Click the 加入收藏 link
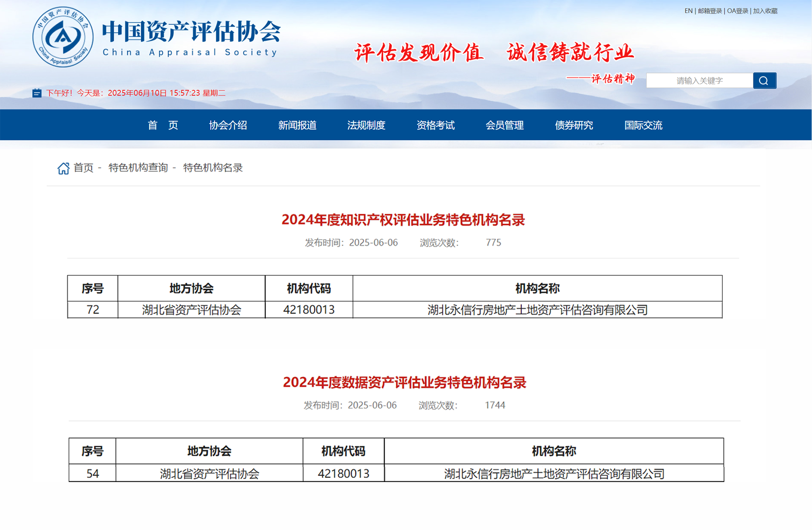The height and width of the screenshot is (530, 812). [765, 11]
